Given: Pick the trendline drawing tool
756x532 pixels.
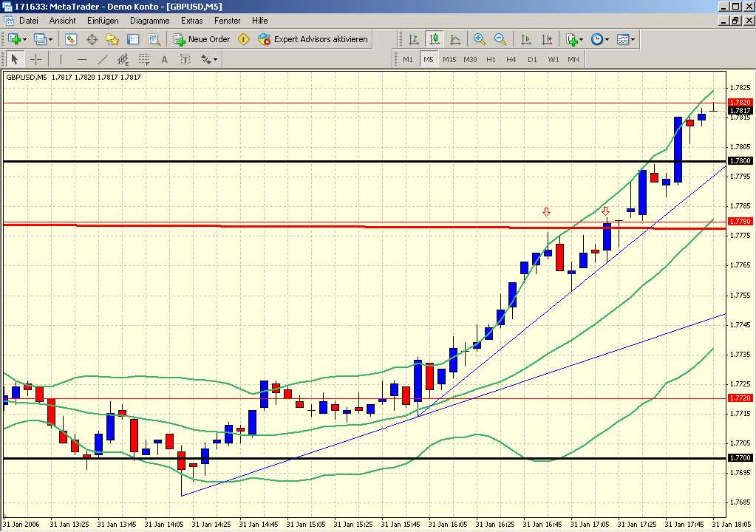Looking at the screenshot, I should tap(103, 59).
